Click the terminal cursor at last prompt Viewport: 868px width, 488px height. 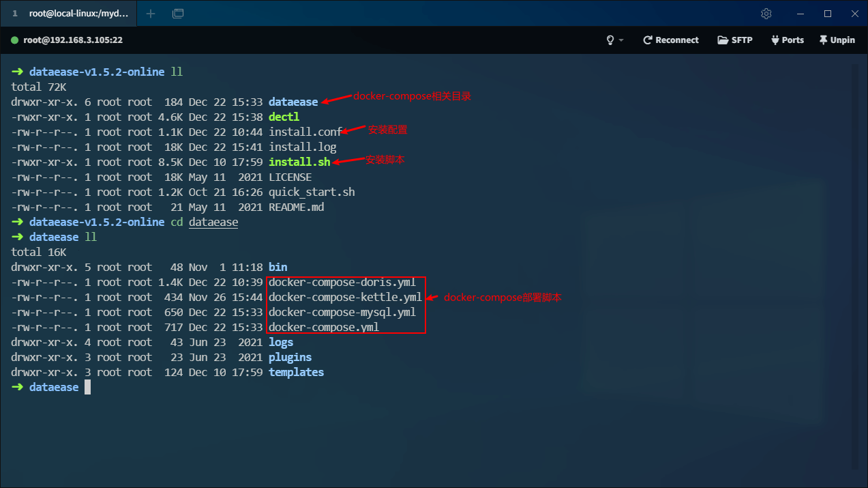pyautogui.click(x=87, y=387)
